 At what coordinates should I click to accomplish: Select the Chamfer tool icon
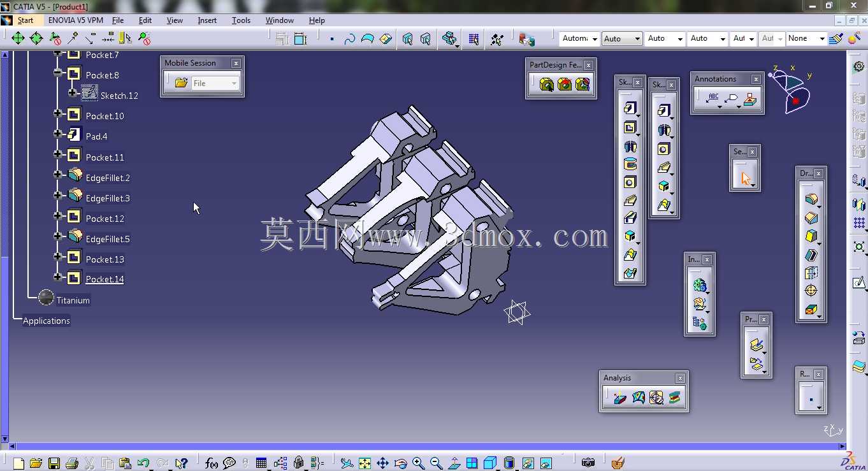coord(811,218)
